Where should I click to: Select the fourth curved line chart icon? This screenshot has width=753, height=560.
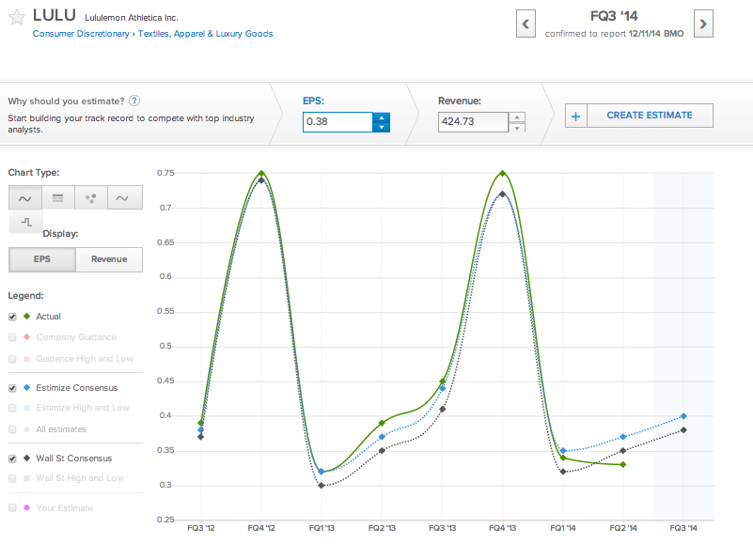point(124,197)
